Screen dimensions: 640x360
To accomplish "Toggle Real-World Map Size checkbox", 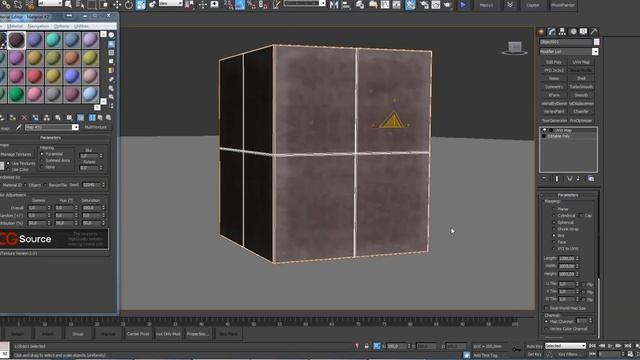I will [x=546, y=308].
